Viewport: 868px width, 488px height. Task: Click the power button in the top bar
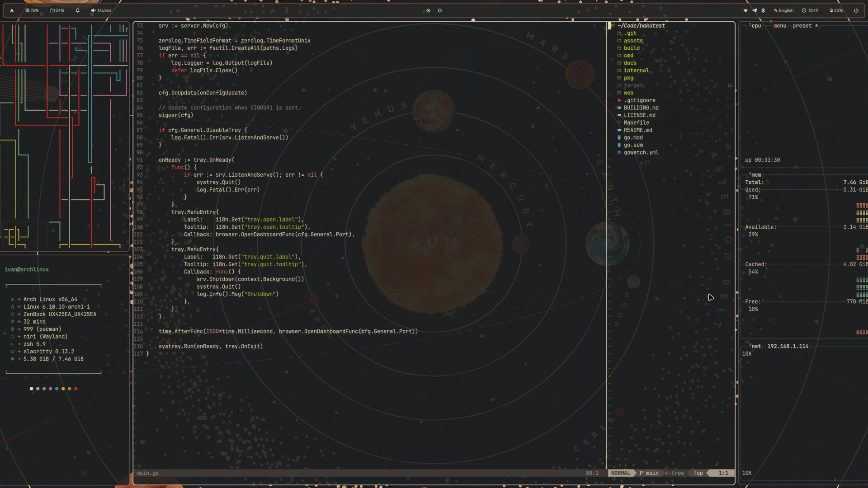coord(856,10)
